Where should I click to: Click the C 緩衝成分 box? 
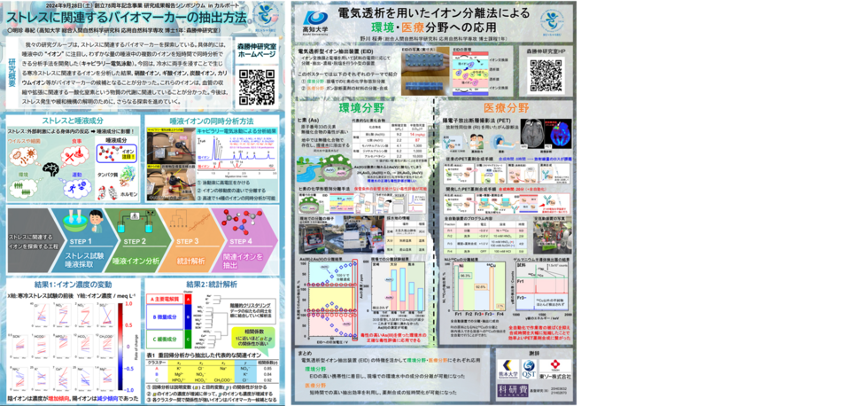[x=166, y=339]
